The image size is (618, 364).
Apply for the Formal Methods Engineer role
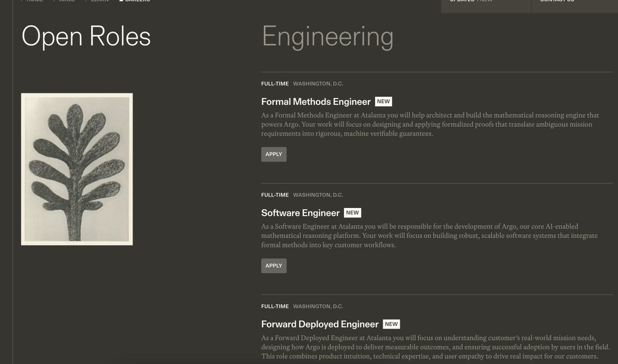pyautogui.click(x=273, y=154)
